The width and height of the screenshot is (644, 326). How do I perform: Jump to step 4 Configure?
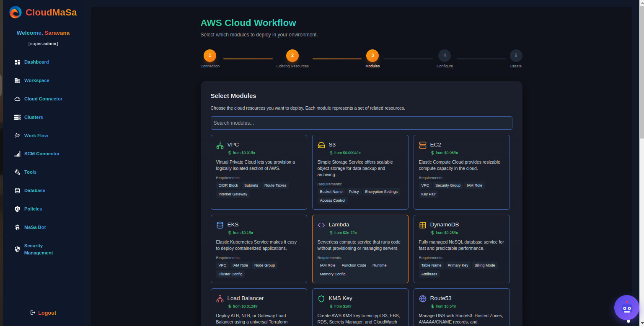(x=444, y=56)
